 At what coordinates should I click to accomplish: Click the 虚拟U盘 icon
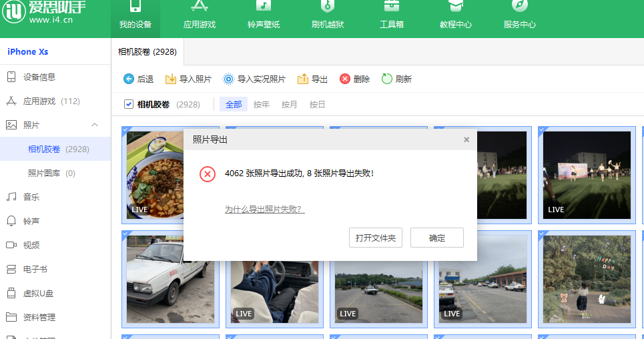pos(11,293)
